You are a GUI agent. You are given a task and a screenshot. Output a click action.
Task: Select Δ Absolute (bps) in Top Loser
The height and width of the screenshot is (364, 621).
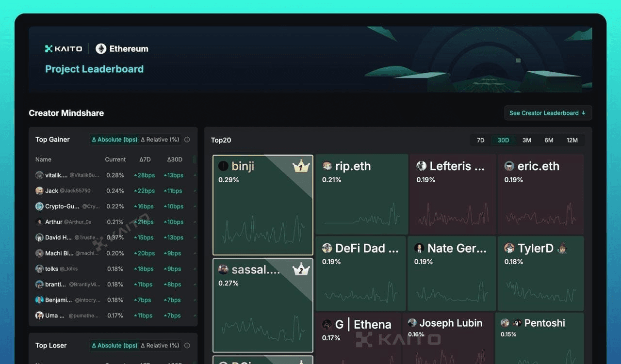(x=114, y=346)
